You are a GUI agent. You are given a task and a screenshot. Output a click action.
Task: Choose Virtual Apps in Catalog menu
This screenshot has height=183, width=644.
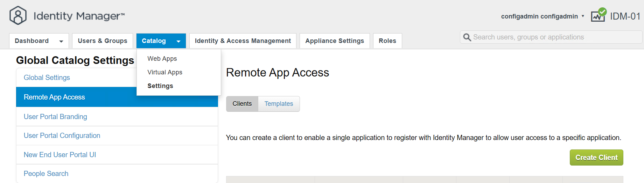(165, 72)
